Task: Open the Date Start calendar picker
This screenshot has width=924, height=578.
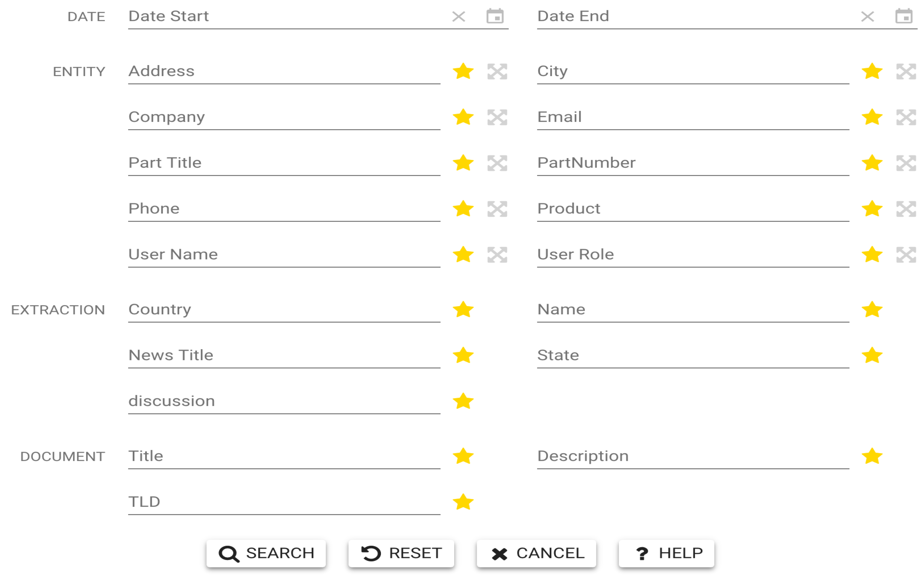Action: pyautogui.click(x=495, y=16)
